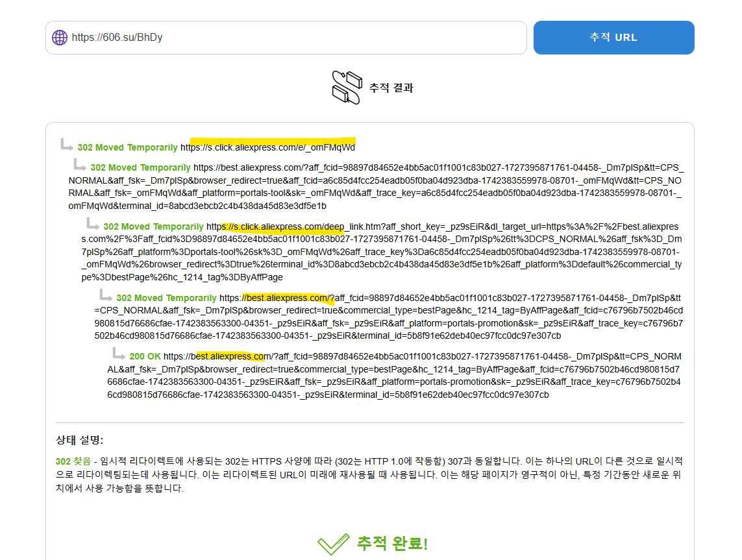Image resolution: width=742 pixels, height=560 pixels.
Task: Click the green 302 찾음 label
Action: (x=73, y=461)
